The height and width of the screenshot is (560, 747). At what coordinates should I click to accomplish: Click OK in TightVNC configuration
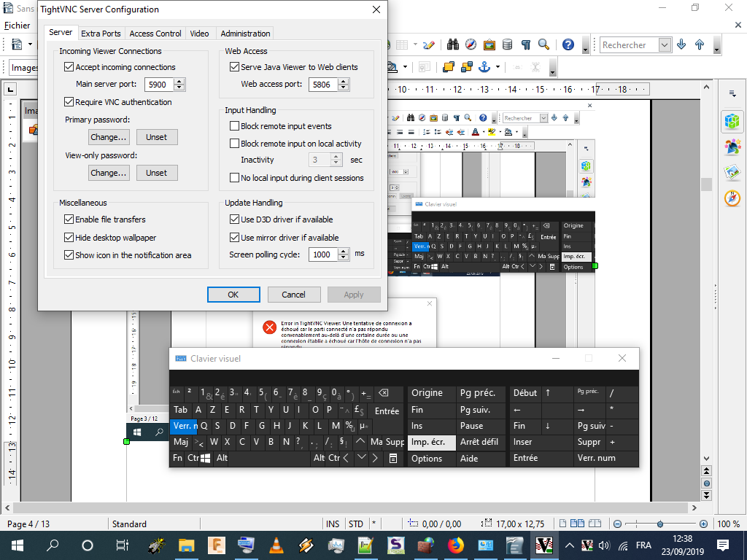click(233, 295)
